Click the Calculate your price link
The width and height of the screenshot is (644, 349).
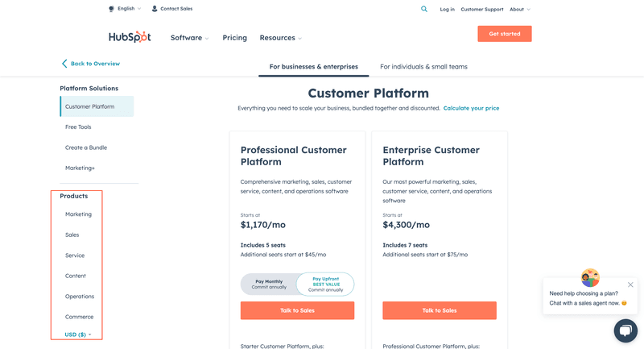click(x=471, y=108)
